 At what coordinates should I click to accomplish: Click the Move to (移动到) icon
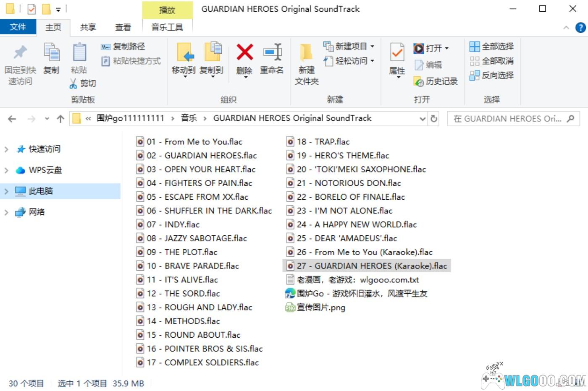click(184, 53)
